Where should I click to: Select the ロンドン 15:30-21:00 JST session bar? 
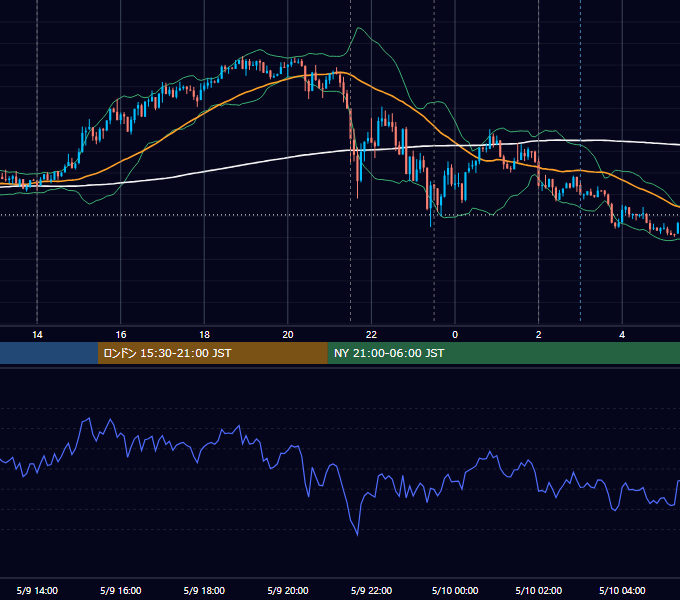tap(212, 353)
